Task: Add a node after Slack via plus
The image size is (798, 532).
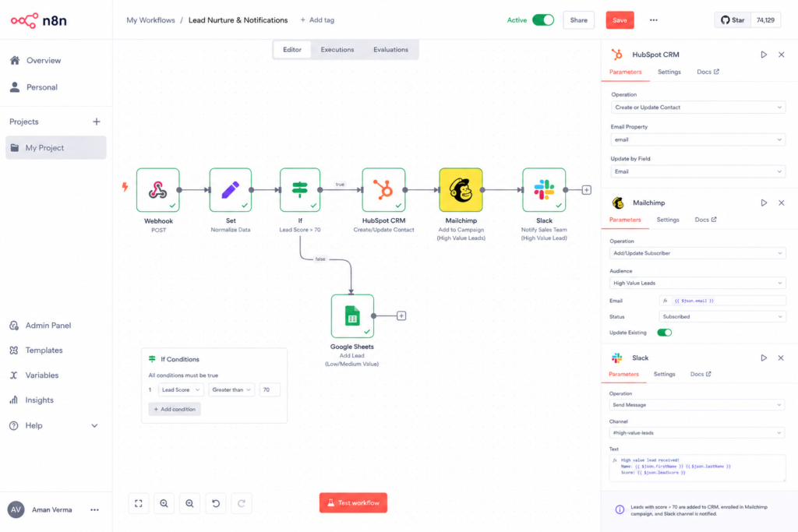Action: (x=586, y=190)
